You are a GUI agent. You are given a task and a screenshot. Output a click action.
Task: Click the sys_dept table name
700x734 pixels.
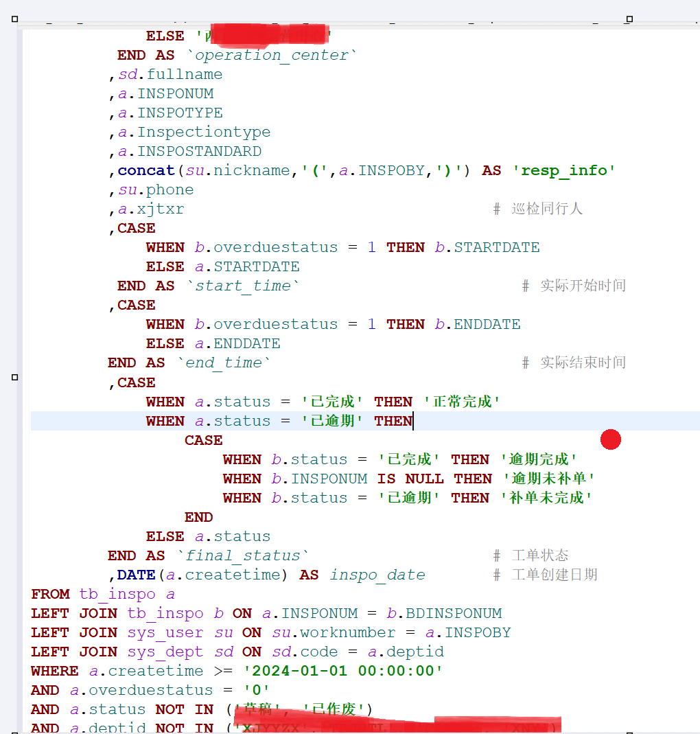(x=165, y=652)
